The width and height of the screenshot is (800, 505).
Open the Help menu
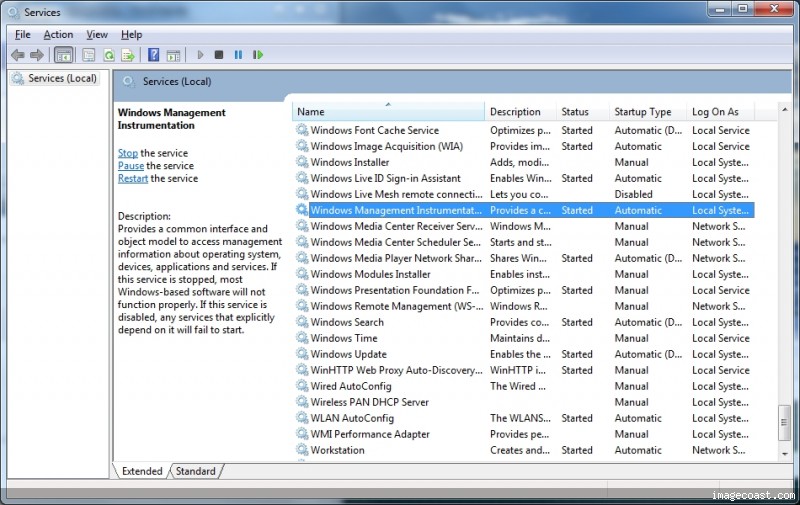click(x=131, y=34)
